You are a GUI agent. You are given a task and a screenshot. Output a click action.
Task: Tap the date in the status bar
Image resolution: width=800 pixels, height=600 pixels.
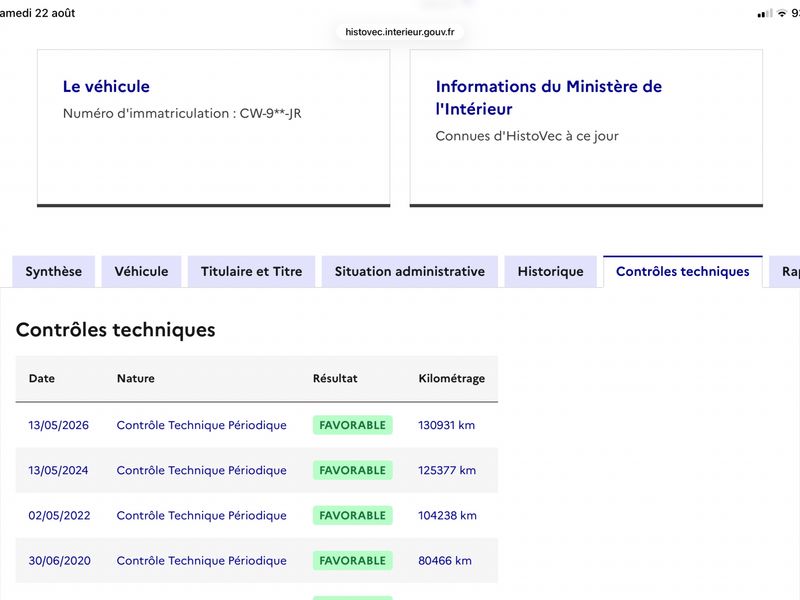38,13
